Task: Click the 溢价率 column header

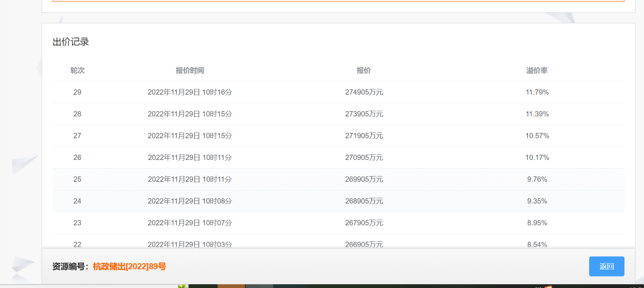Action: [537, 71]
